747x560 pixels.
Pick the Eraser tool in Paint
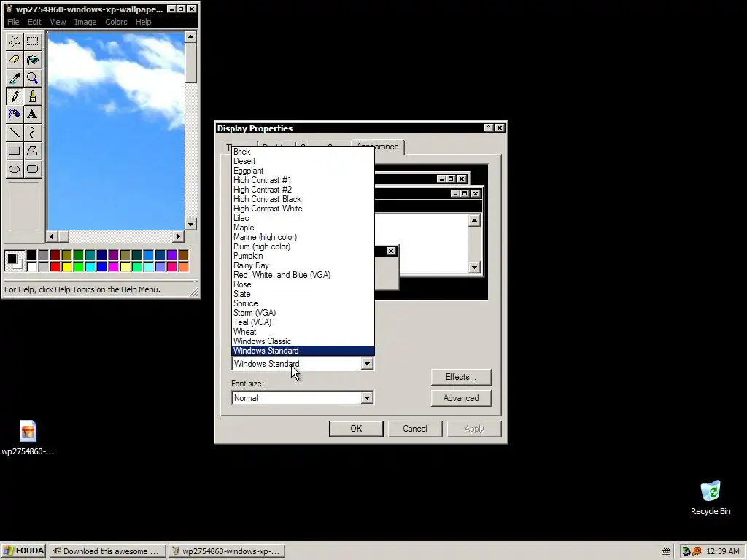click(x=15, y=60)
